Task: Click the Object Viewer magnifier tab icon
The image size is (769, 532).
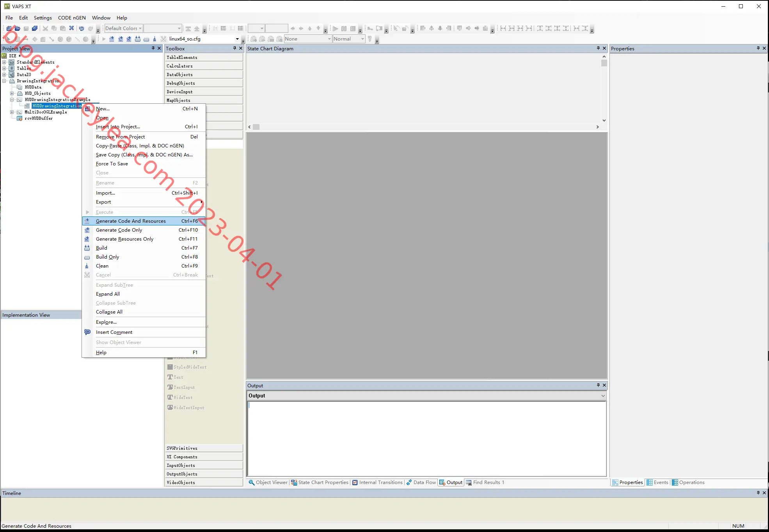Action: click(x=252, y=482)
